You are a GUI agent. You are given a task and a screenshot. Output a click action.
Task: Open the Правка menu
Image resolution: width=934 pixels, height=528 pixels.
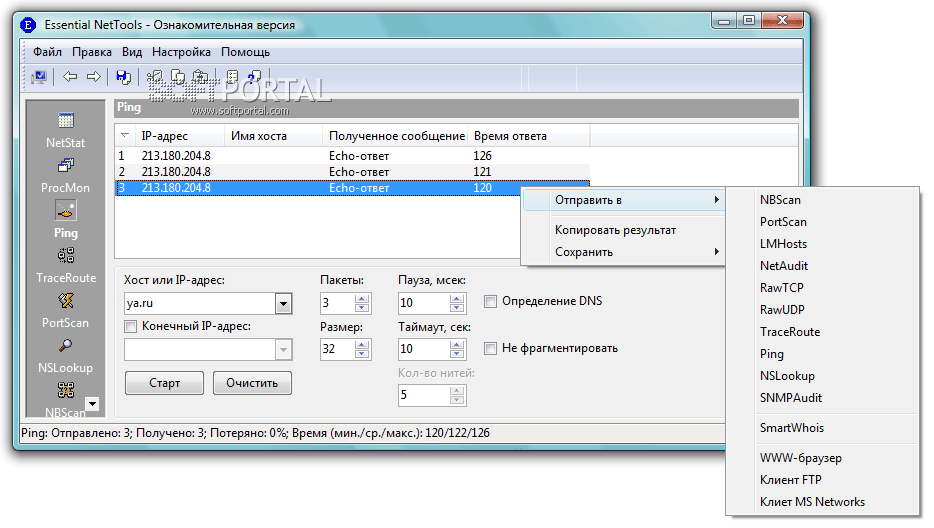(x=92, y=52)
